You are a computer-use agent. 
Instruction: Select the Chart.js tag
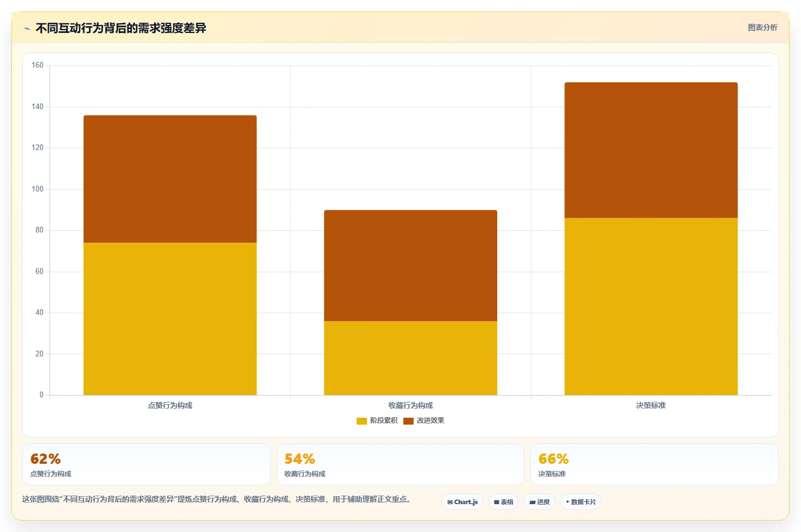click(x=463, y=502)
